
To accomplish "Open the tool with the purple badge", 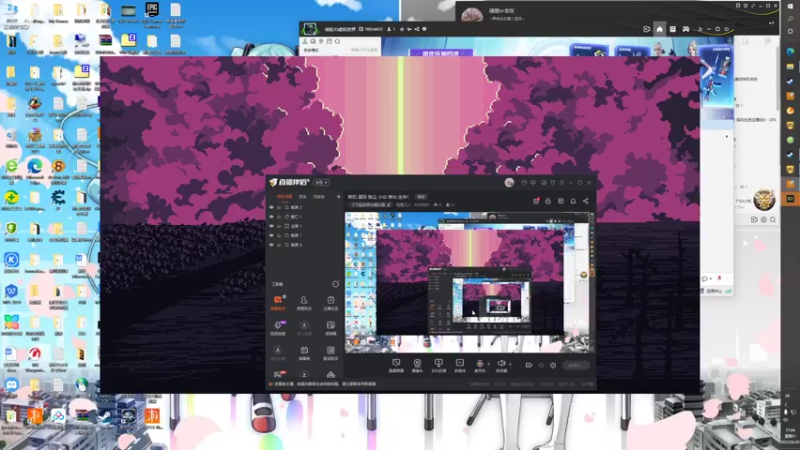I will click(278, 328).
